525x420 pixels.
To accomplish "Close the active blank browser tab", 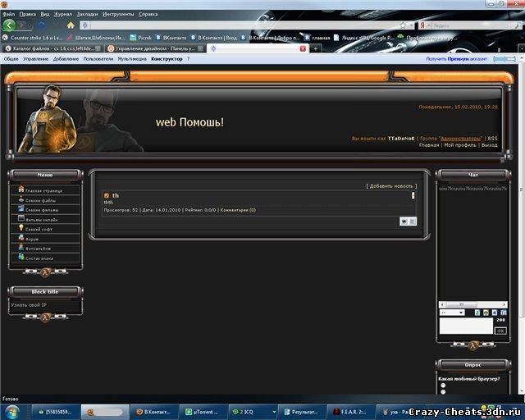I will [x=303, y=48].
